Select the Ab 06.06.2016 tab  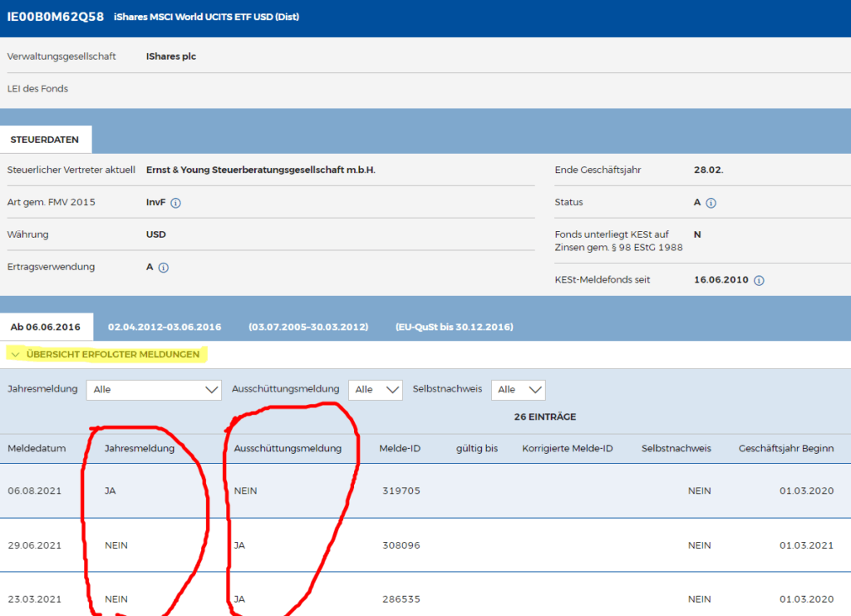click(x=47, y=327)
